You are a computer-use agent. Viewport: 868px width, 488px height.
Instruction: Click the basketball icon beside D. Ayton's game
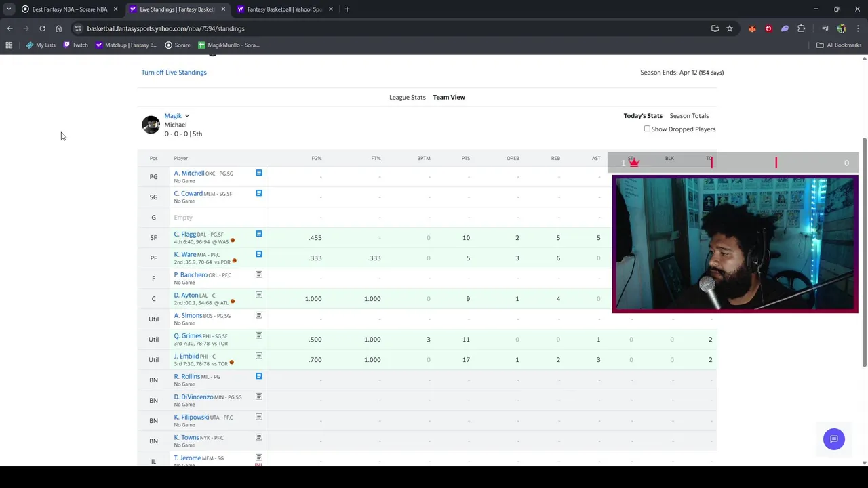[x=233, y=302]
